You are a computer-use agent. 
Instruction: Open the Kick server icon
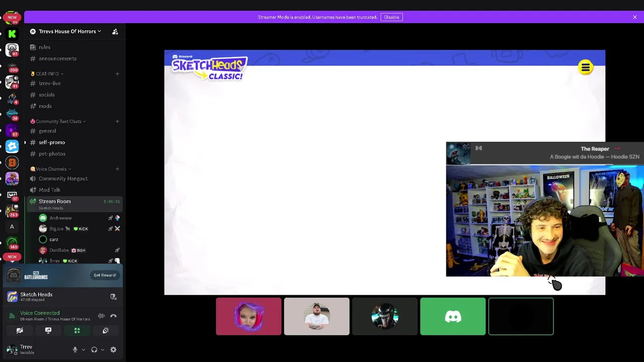click(x=12, y=34)
